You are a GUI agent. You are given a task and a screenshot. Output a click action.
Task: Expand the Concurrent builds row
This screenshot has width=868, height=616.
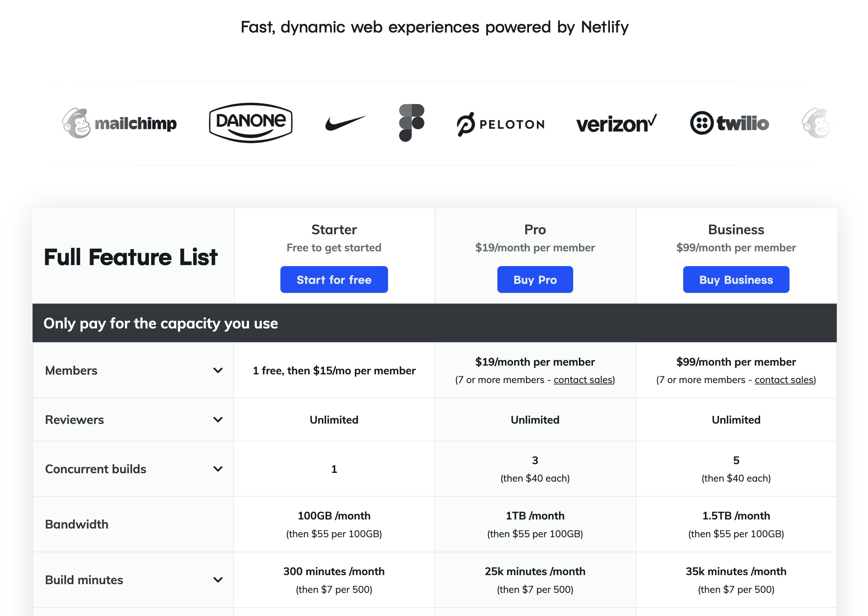click(218, 469)
